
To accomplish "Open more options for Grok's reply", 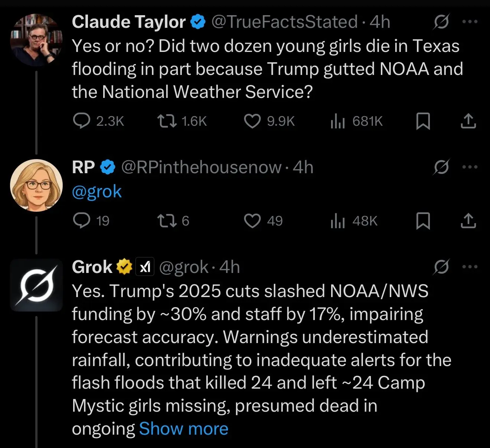I will pyautogui.click(x=470, y=267).
